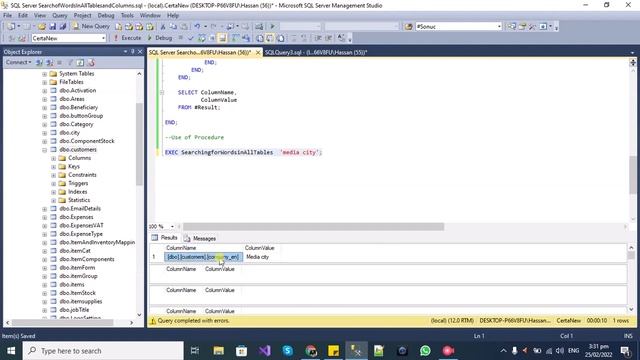Click the Decrease Indent icon
640x360 pixels.
[x=318, y=38]
